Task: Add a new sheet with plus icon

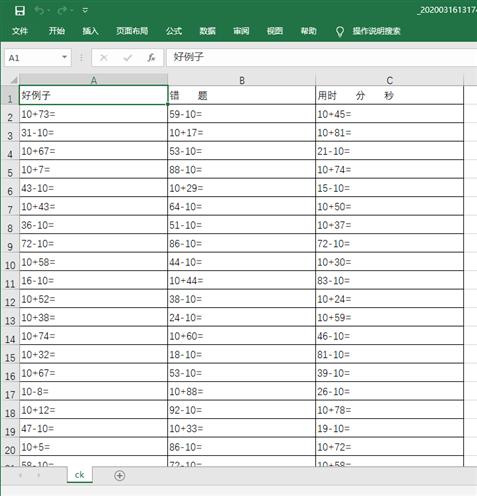Action: click(x=120, y=475)
